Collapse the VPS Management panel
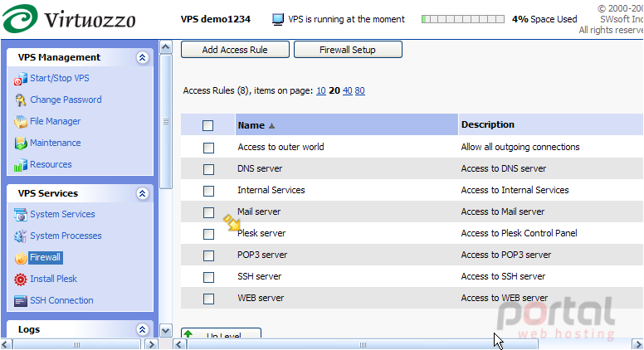Screen dimensions: 644x350 pyautogui.click(x=142, y=57)
